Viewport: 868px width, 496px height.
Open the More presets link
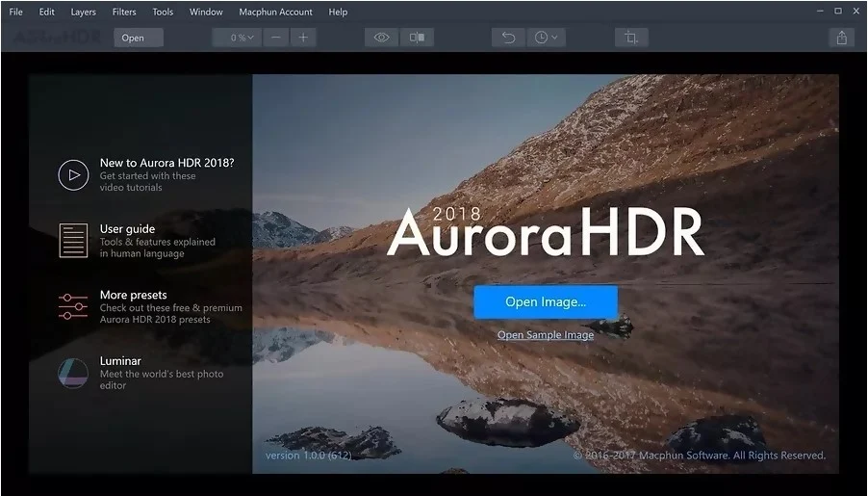[134, 295]
